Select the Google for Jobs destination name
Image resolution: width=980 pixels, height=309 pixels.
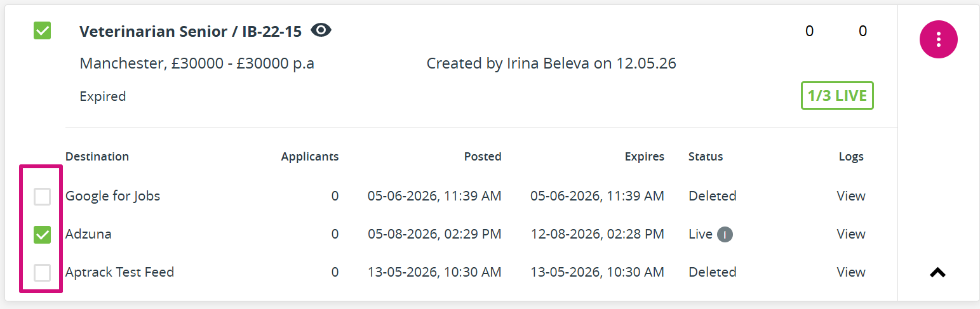[112, 196]
